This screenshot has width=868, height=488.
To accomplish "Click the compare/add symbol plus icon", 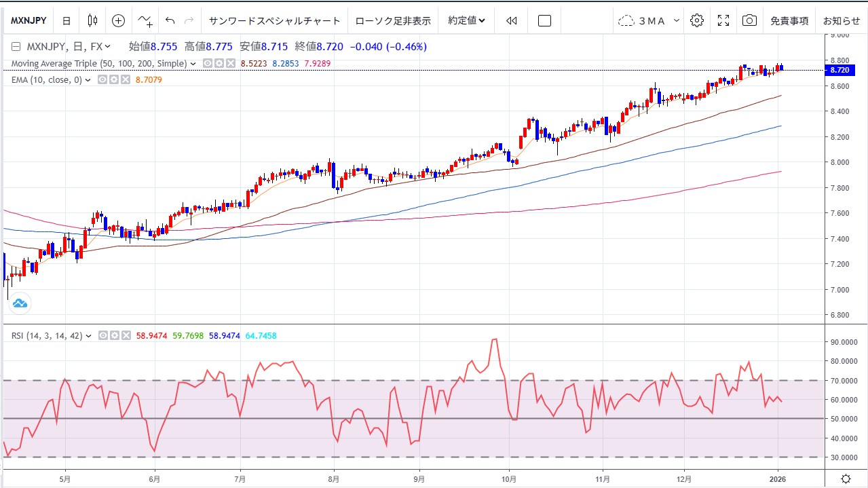I will [118, 20].
